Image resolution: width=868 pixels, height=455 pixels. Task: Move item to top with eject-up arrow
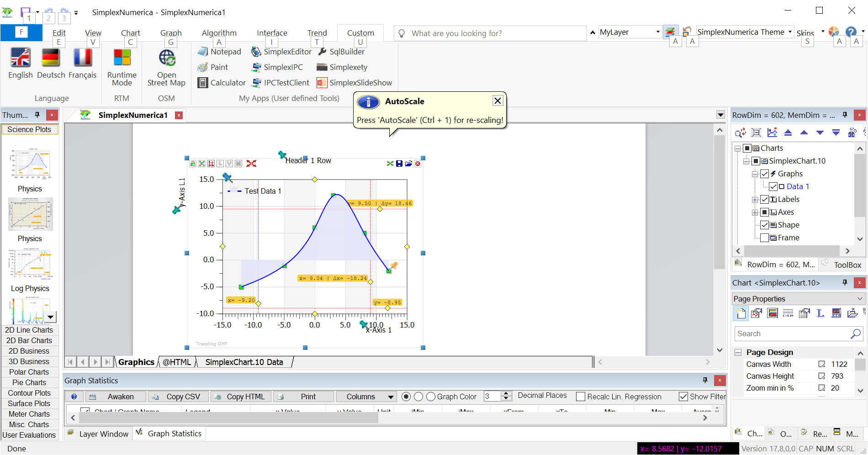pos(788,132)
